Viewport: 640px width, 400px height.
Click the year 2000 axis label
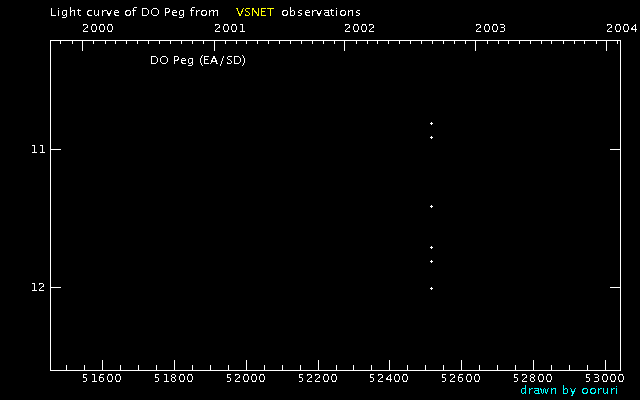click(x=98, y=28)
